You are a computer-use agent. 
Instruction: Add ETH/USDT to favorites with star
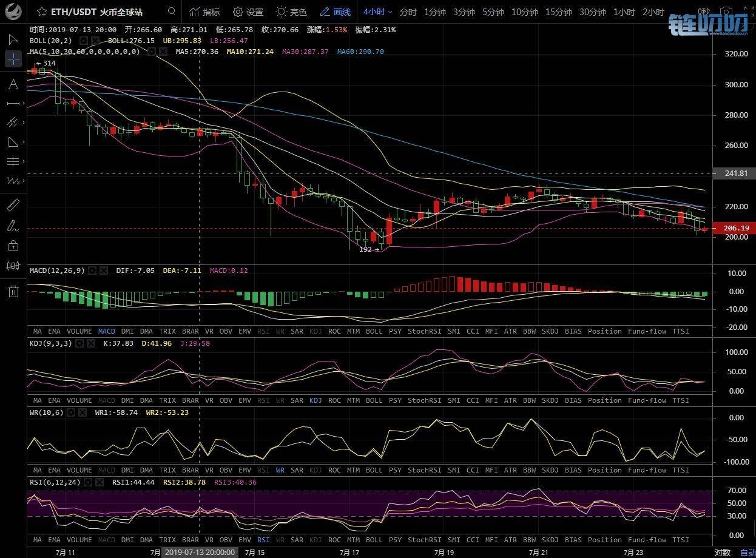(x=41, y=12)
